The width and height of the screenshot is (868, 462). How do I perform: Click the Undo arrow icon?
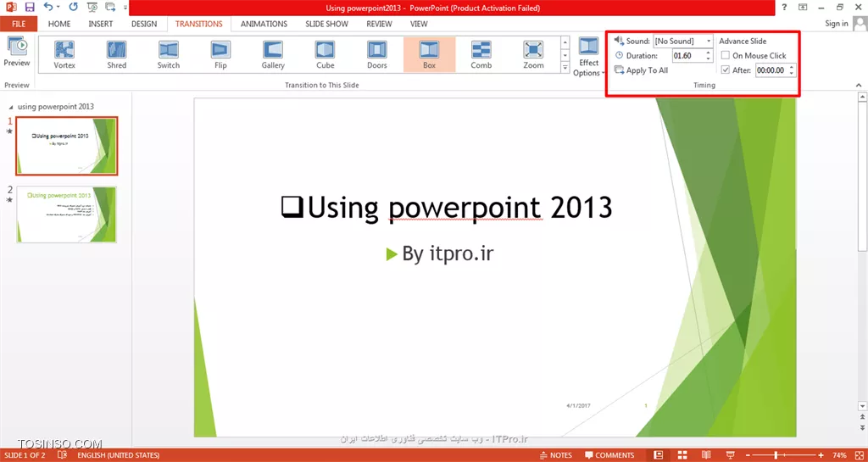[x=48, y=7]
